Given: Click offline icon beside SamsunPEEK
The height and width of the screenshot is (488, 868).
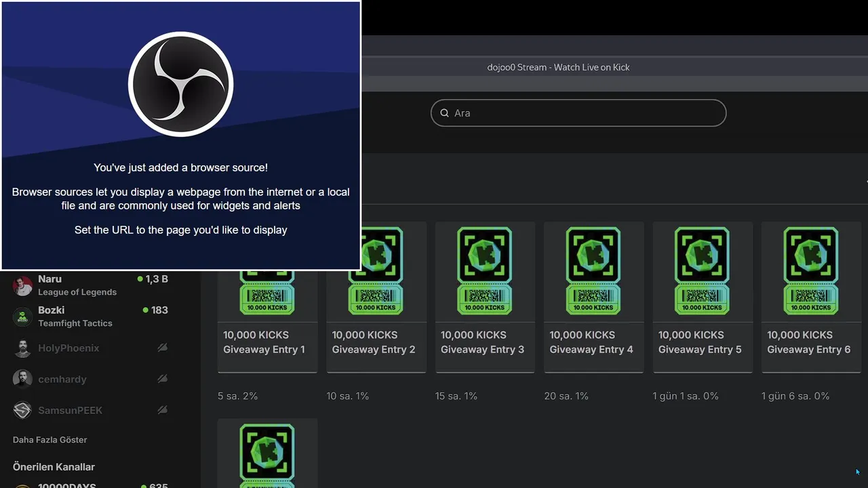Looking at the screenshot, I should click(162, 410).
